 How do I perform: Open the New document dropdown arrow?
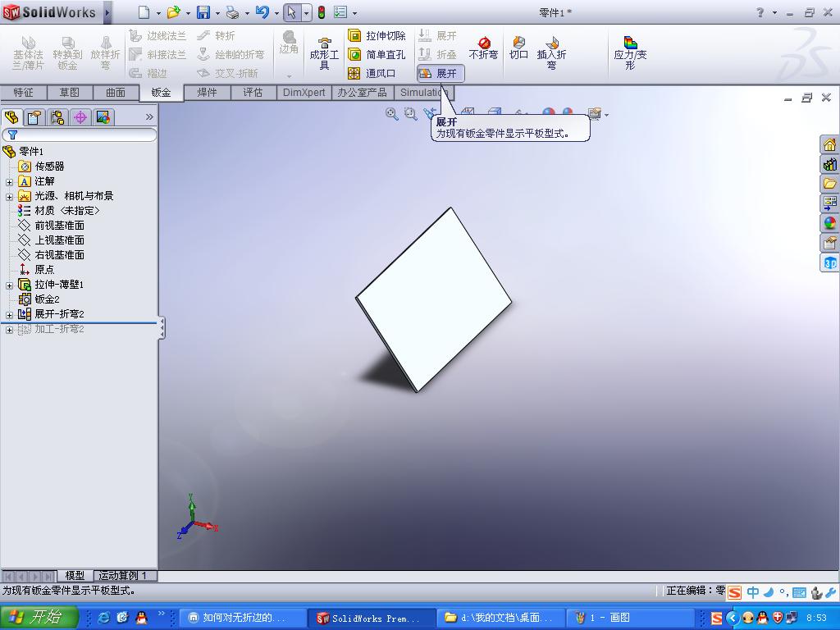pyautogui.click(x=158, y=13)
